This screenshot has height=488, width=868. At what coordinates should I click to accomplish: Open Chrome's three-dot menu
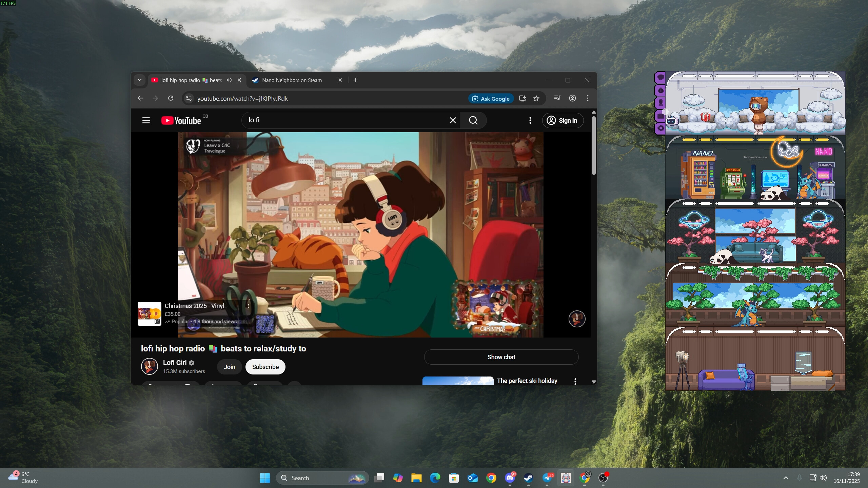pyautogui.click(x=587, y=98)
